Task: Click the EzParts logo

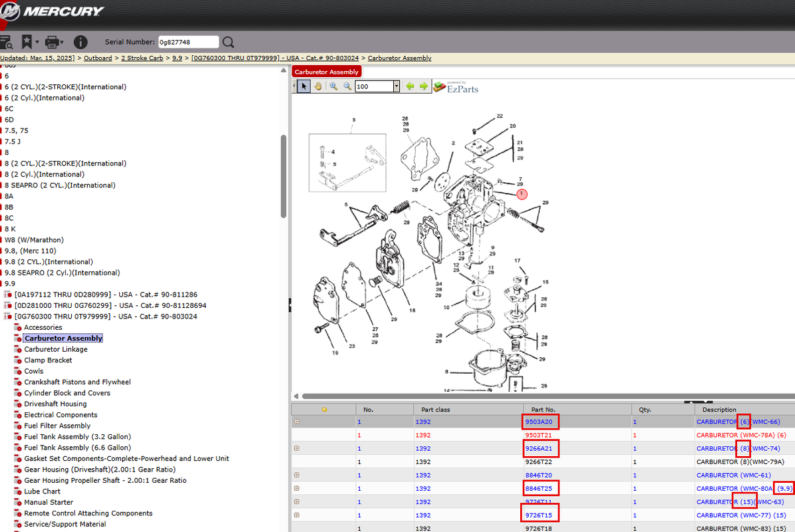Action: [x=456, y=87]
